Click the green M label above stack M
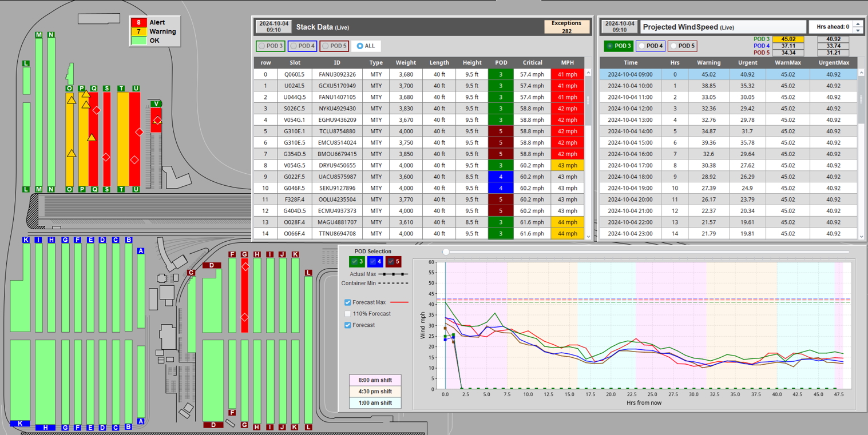Viewport: 868px width, 435px height. coord(39,35)
